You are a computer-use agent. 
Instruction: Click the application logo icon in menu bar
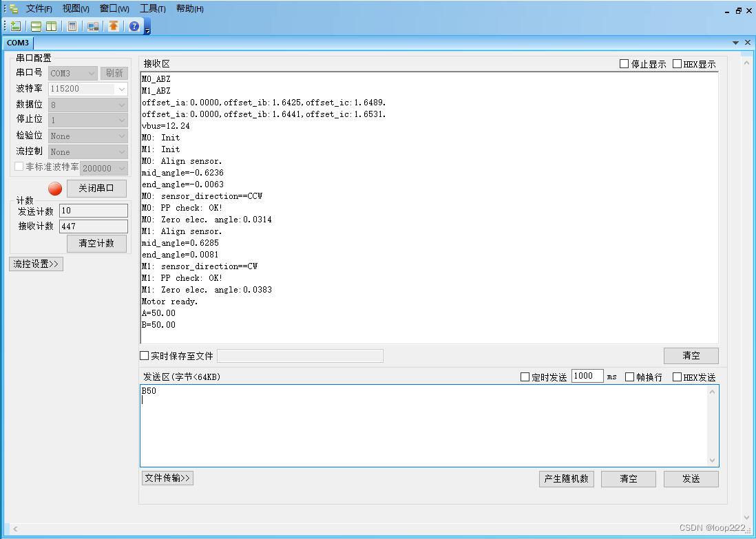pyautogui.click(x=14, y=9)
